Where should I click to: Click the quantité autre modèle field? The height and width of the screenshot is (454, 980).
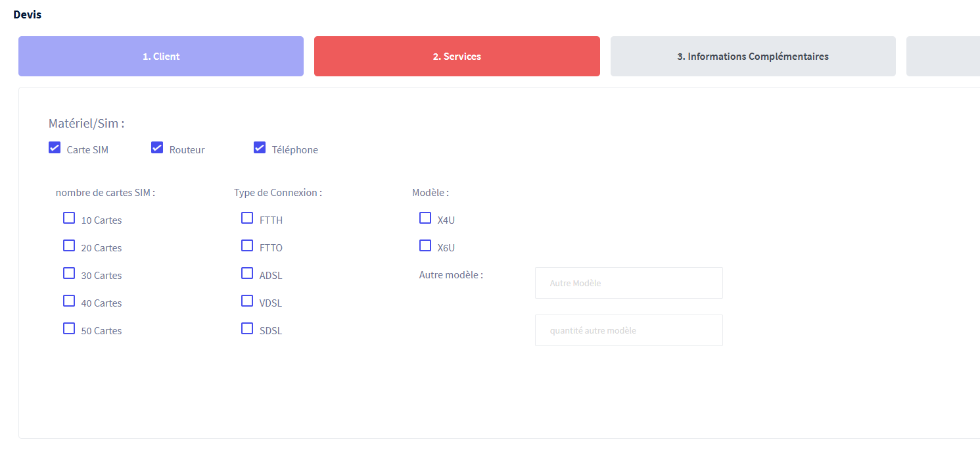tap(629, 330)
